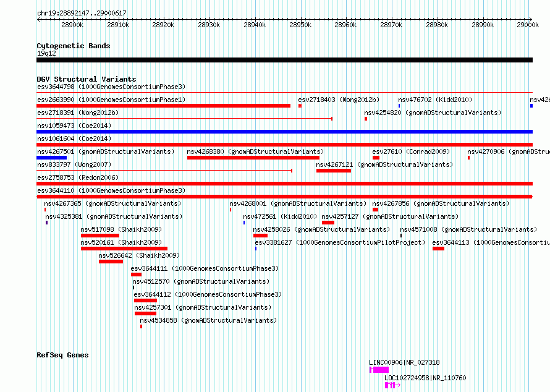Viewport: 550px width, 392px height.
Task: Open nsv526642 (Shaikh2009) label
Action: tap(139, 255)
